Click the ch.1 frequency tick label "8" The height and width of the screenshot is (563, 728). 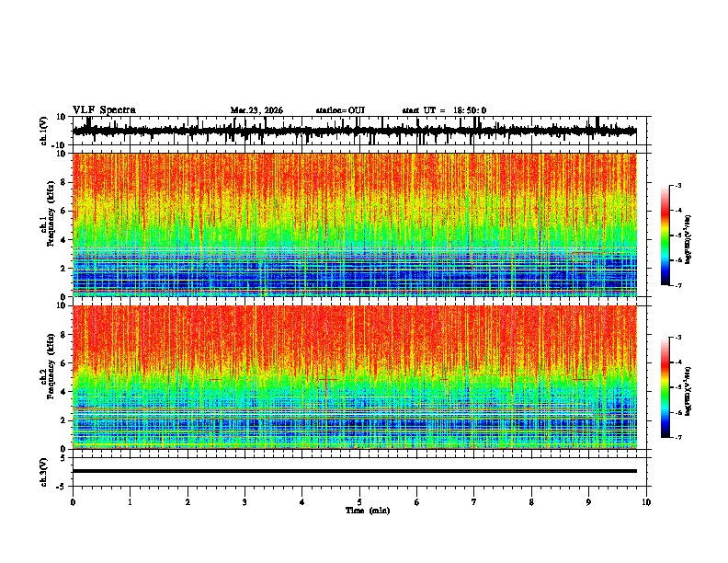64,182
